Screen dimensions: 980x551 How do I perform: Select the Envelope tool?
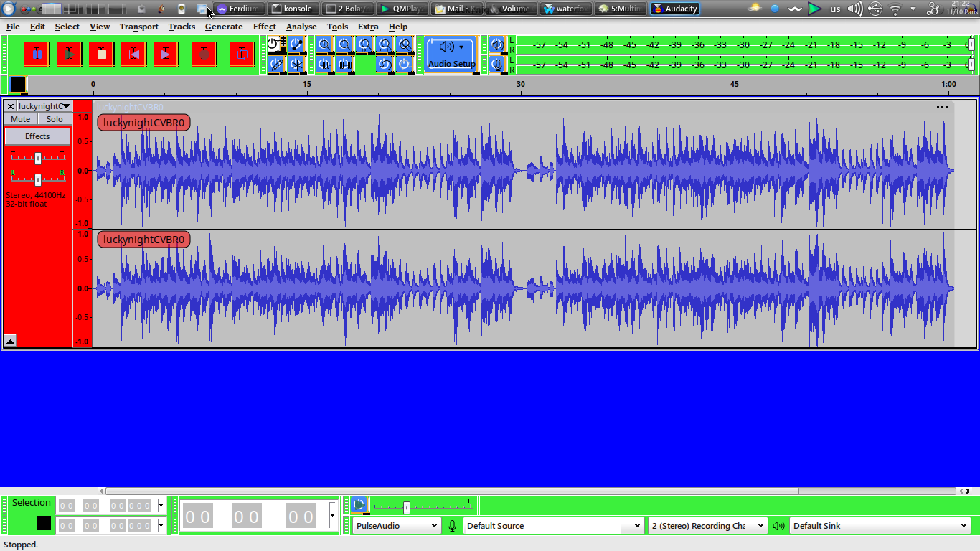click(296, 44)
